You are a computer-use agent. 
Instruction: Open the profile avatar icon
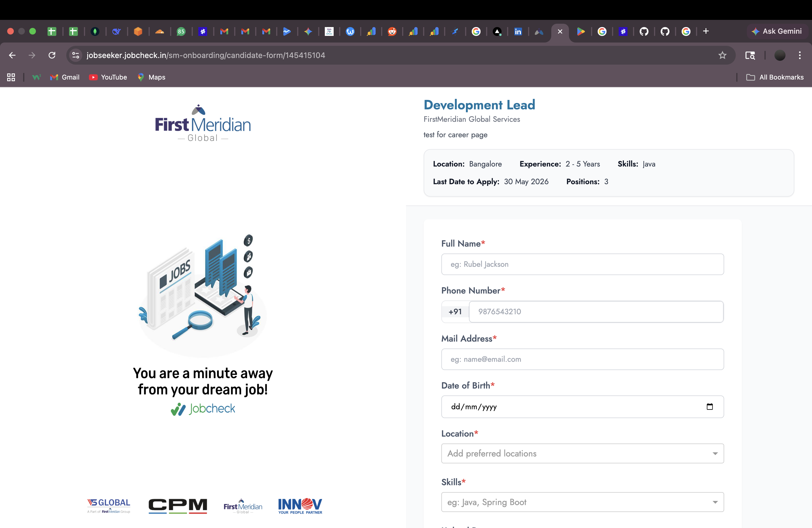pos(780,55)
